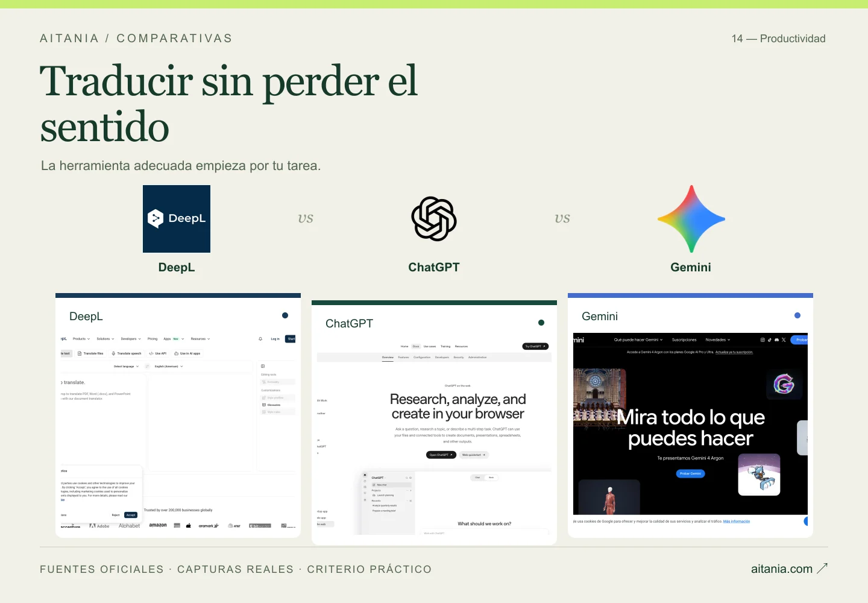Click DeepL sidebar panel toggle icon
868x603 pixels.
click(x=263, y=366)
